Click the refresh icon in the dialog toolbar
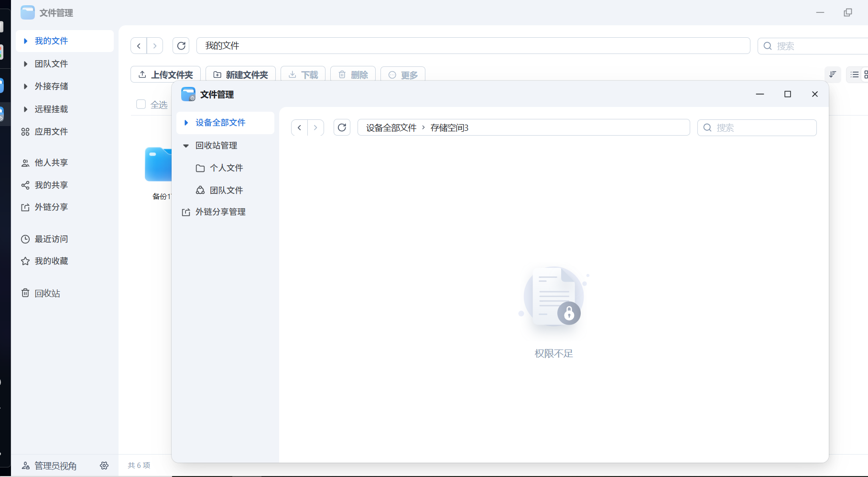Viewport: 868px width, 477px height. click(x=342, y=127)
